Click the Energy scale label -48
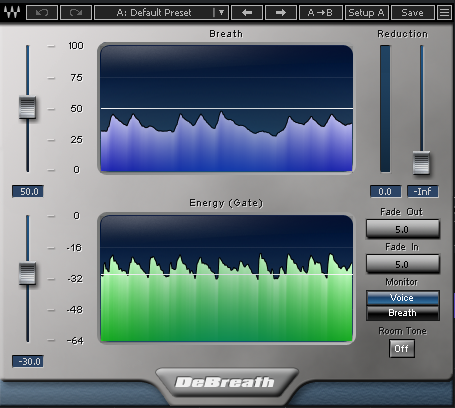 pos(75,310)
